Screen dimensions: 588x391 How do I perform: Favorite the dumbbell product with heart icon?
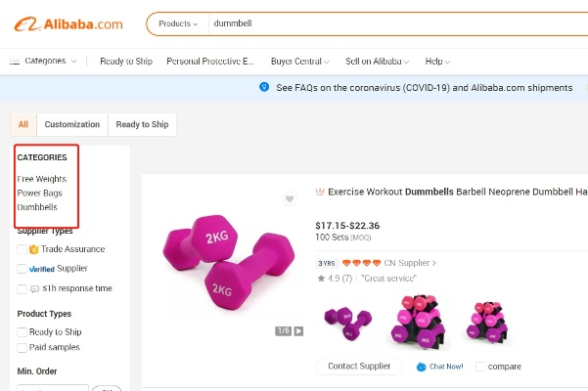click(x=289, y=199)
